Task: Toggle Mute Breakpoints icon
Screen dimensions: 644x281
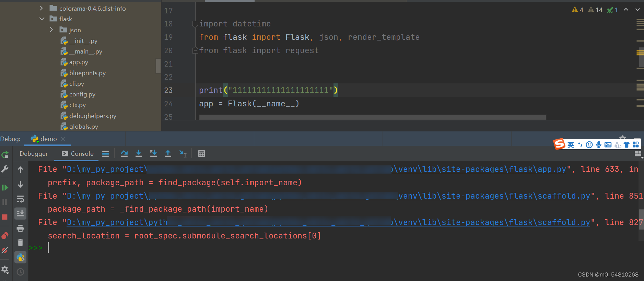Action: click(5, 250)
